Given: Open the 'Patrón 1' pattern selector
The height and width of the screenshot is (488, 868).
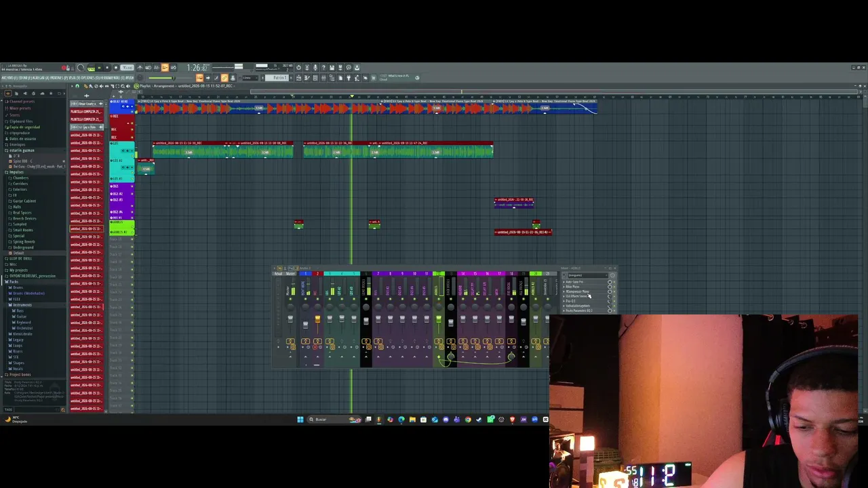Looking at the screenshot, I should [x=278, y=78].
